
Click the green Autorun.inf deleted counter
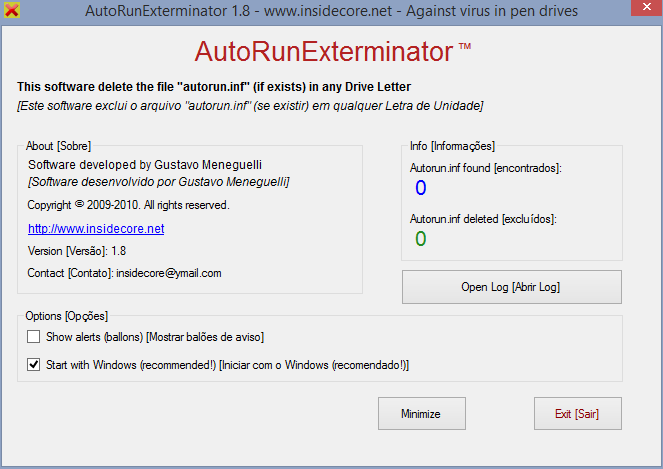tap(420, 238)
